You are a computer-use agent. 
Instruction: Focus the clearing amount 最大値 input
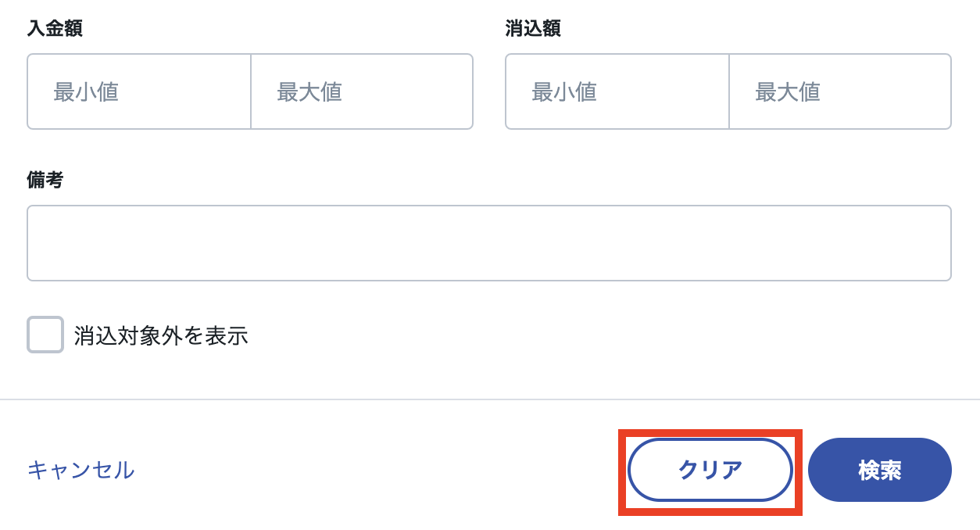pos(840,91)
